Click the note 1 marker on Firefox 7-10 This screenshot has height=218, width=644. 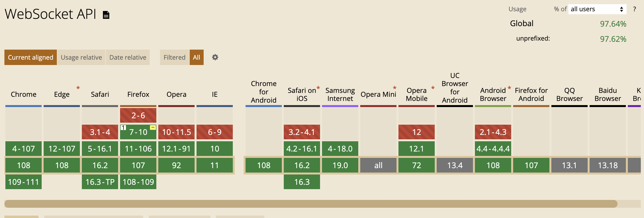[x=123, y=128]
